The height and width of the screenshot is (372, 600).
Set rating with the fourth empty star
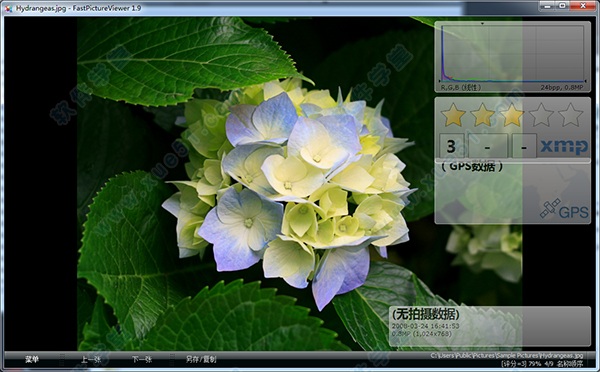click(x=541, y=115)
